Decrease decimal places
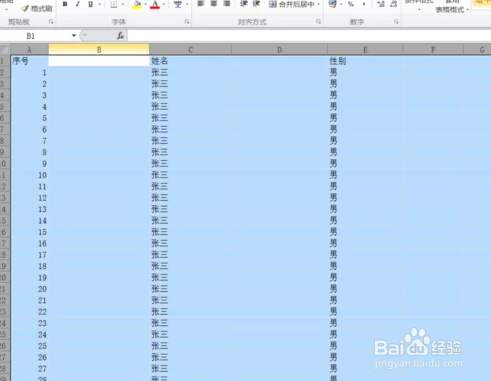 (x=393, y=4)
